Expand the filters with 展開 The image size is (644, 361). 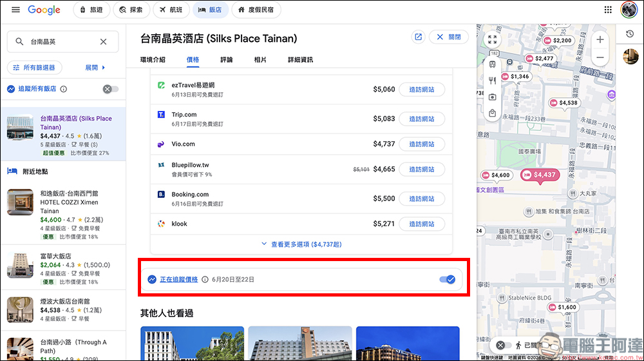[x=95, y=68]
